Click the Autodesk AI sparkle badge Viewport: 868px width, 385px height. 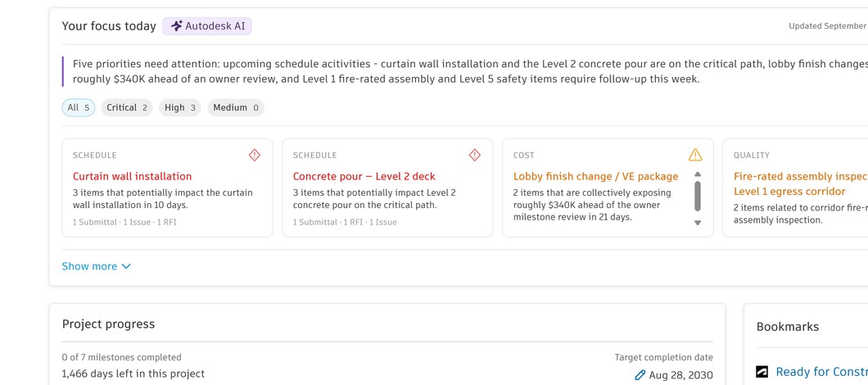click(x=207, y=26)
